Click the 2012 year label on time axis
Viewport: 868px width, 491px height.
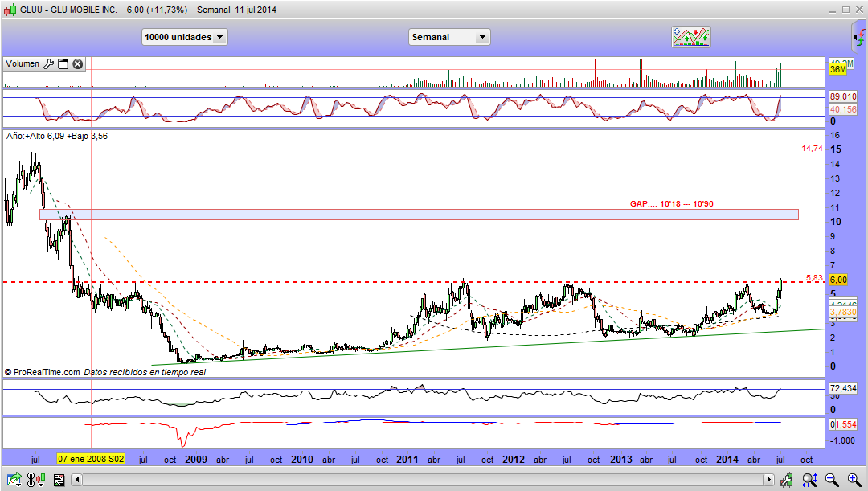[x=513, y=460]
